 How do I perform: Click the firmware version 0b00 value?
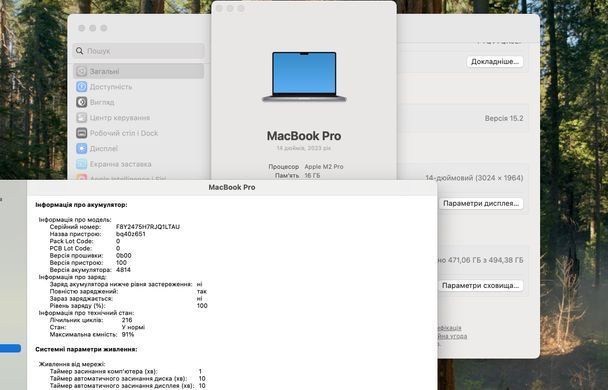(x=124, y=255)
